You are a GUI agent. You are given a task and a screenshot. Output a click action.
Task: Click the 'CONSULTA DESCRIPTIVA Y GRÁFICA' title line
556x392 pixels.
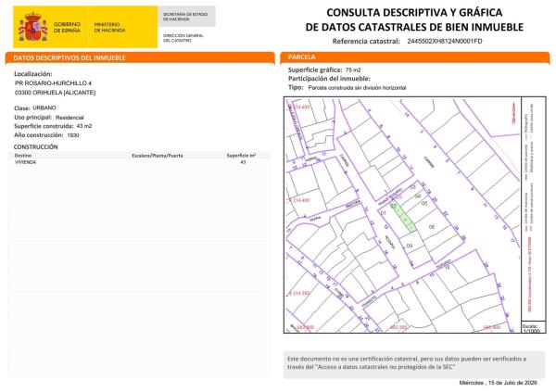pyautogui.click(x=414, y=12)
